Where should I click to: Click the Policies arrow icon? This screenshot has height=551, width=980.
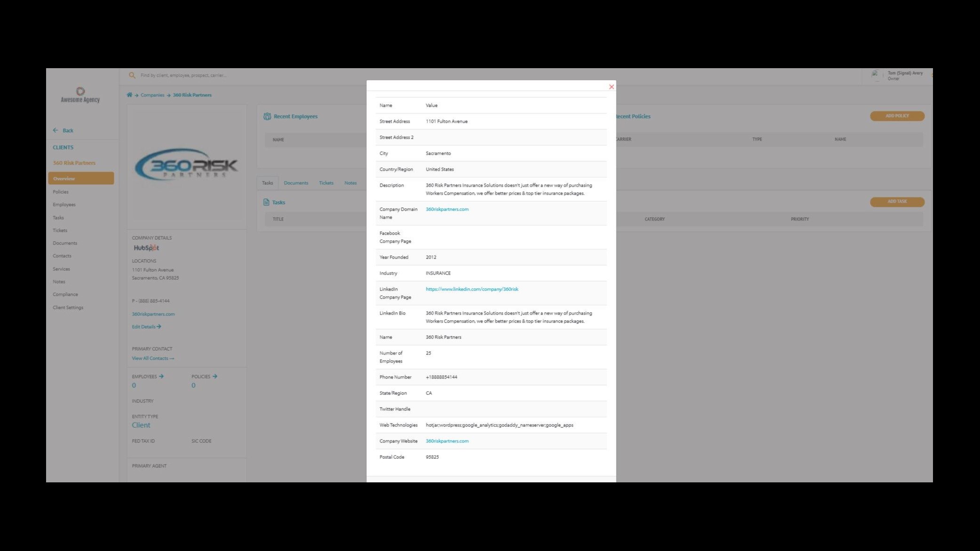click(215, 376)
